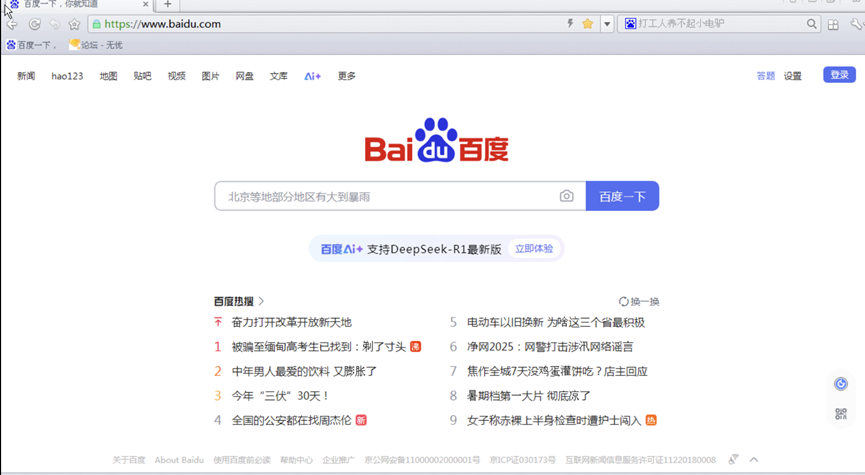Open hot search 被骗至缅甸高考生已找到
The width and height of the screenshot is (865, 475).
[319, 347]
